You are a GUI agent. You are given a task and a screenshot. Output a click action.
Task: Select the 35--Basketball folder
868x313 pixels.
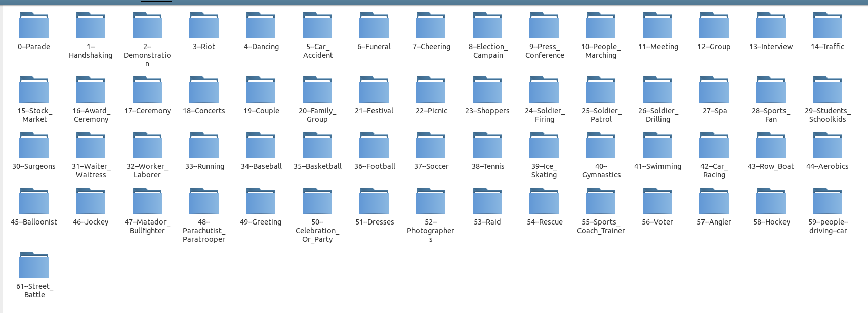[317, 146]
